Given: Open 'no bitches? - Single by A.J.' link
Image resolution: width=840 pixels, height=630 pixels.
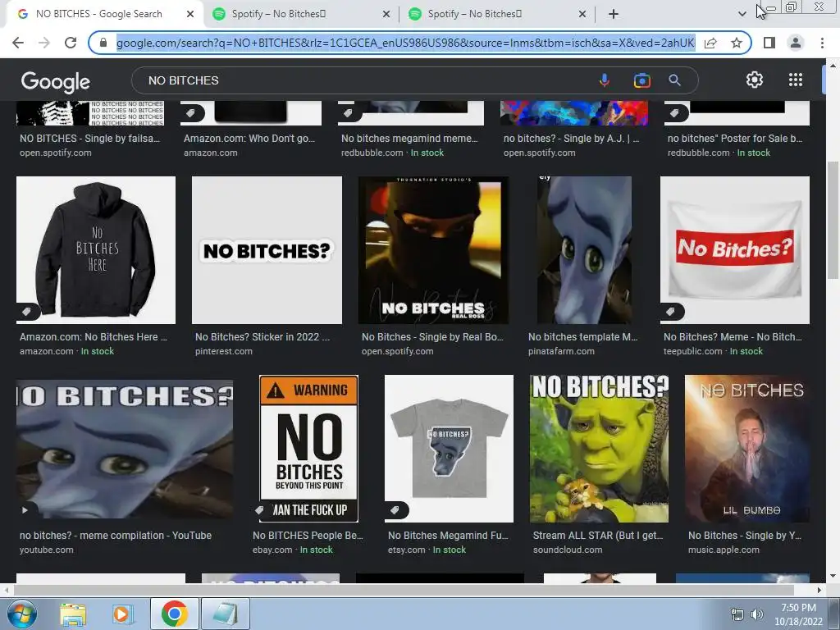Looking at the screenshot, I should [x=572, y=138].
